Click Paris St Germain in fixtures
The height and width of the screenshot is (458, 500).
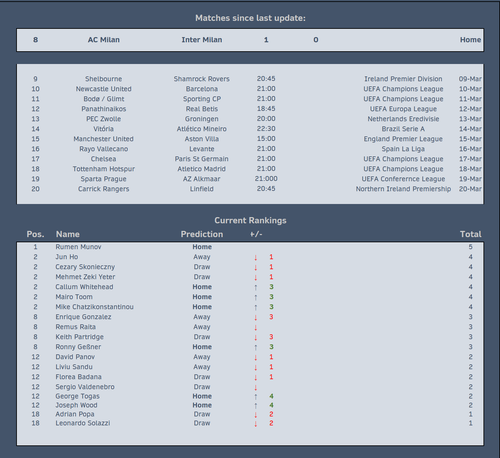[202, 159]
